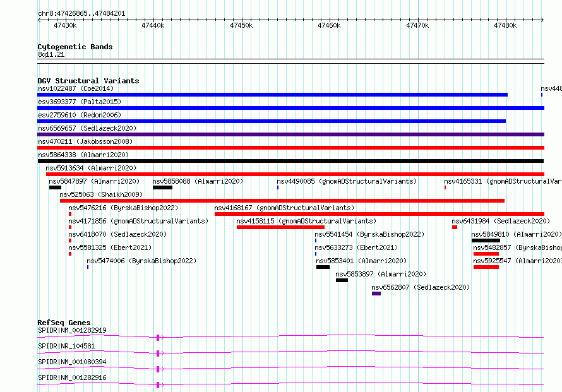The image size is (562, 392).
Task: Click the 47470k ruler position label
Action: tap(417, 25)
